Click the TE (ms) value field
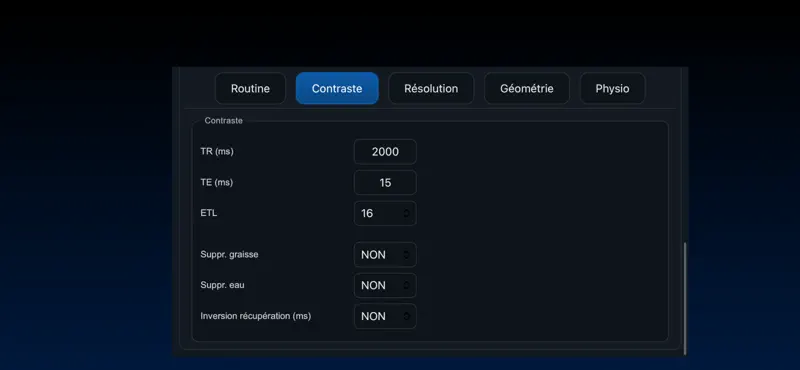Screen dimensions: 800x370 coord(385,182)
